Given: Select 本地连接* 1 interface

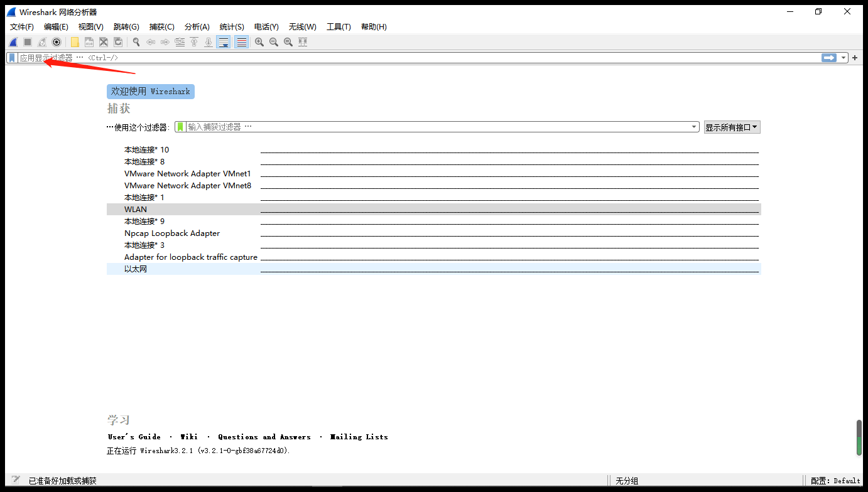Looking at the screenshot, I should (x=433, y=198).
